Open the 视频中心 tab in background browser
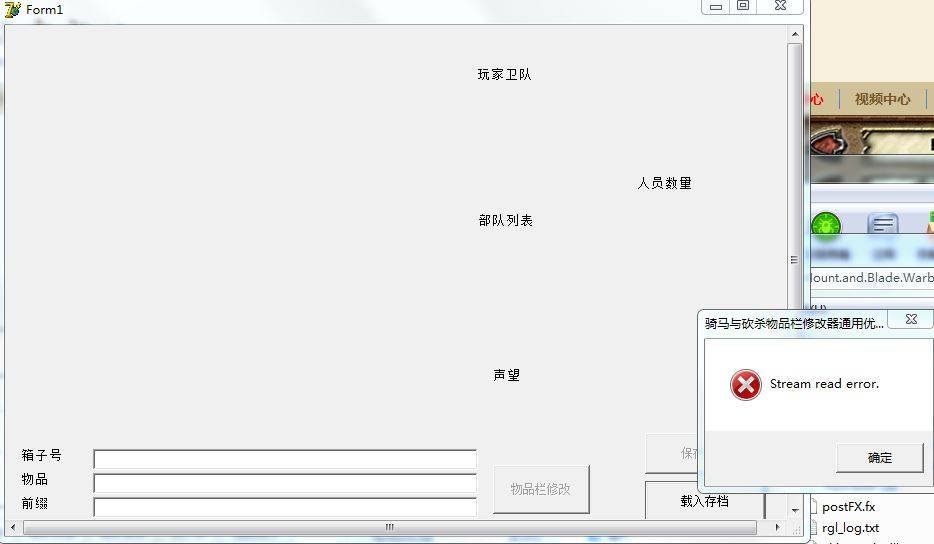The image size is (934, 544). click(882, 99)
